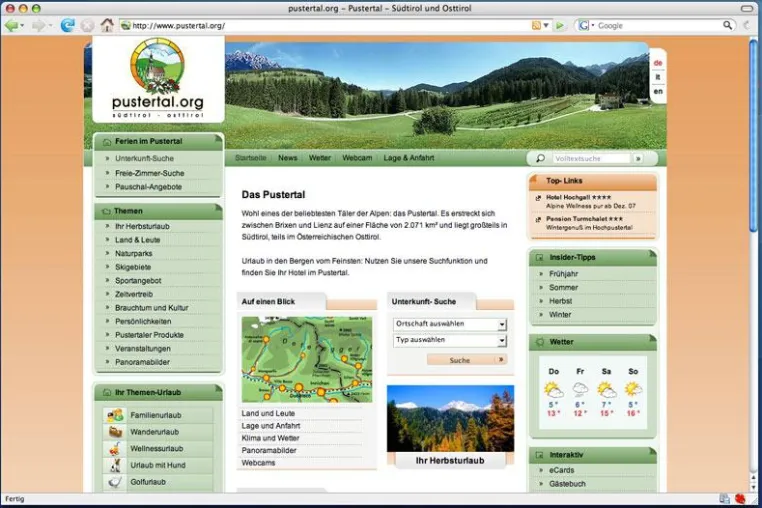Click the RSS feed icon in the address bar
Image resolution: width=762 pixels, height=508 pixels.
537,25
